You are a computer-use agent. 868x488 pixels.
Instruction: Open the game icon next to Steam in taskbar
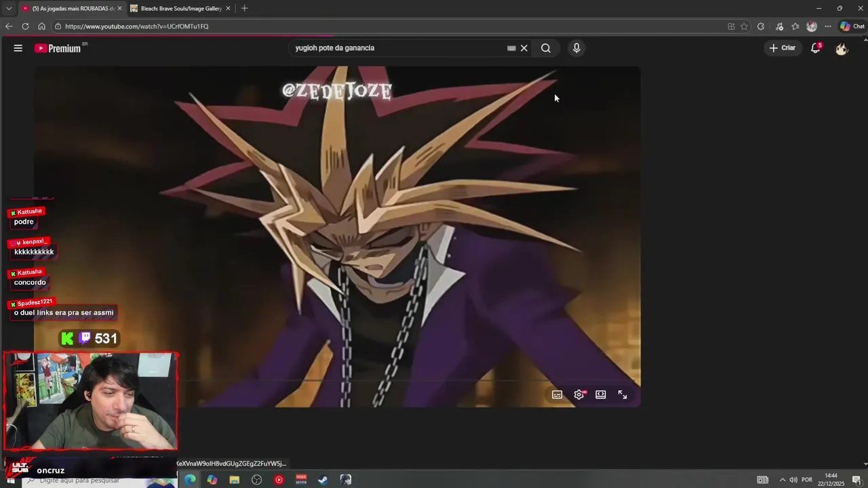point(346,480)
